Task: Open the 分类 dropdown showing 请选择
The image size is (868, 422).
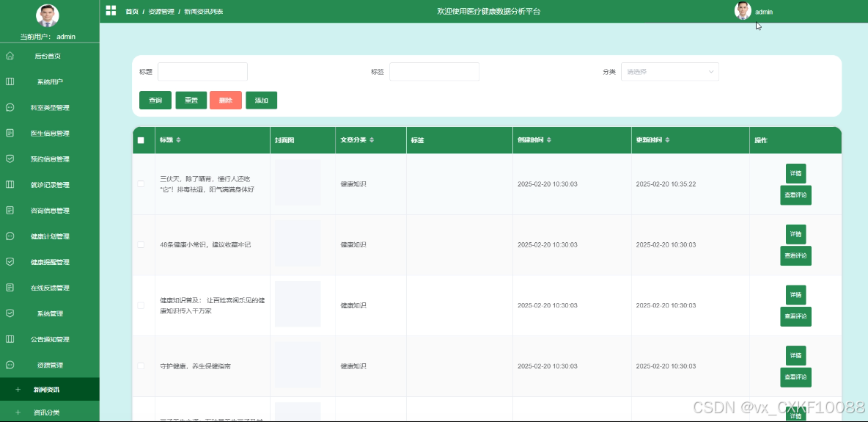Action: [670, 71]
